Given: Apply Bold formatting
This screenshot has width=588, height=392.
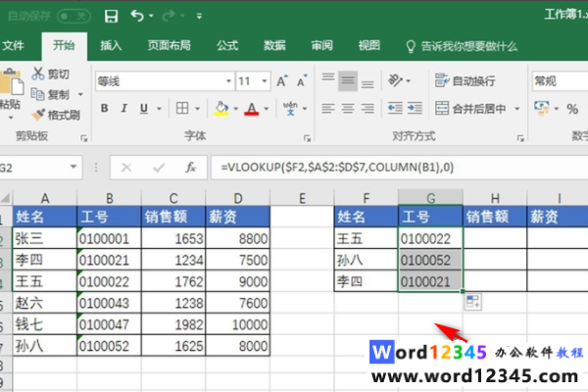Looking at the screenshot, I should [104, 109].
